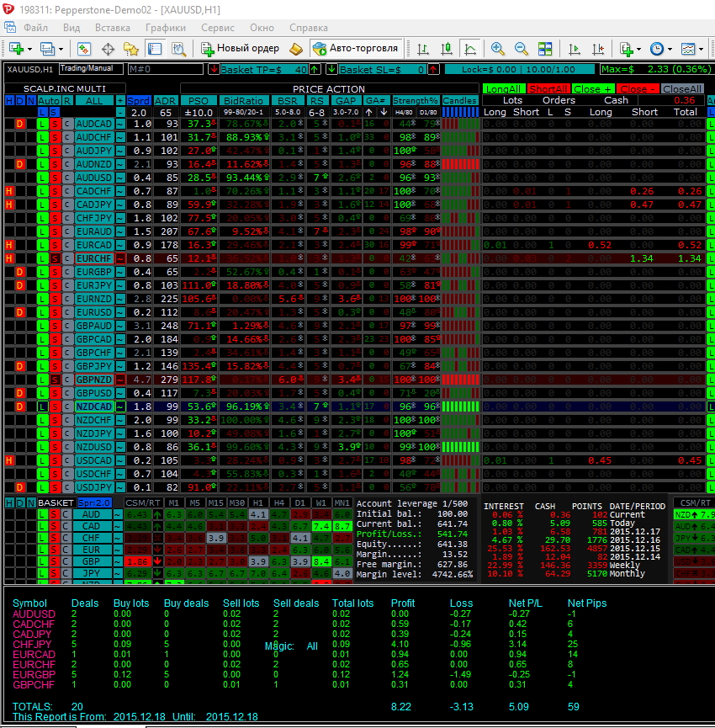Click the plus button beside ALL
The width and height of the screenshot is (715, 728).
pos(120,101)
